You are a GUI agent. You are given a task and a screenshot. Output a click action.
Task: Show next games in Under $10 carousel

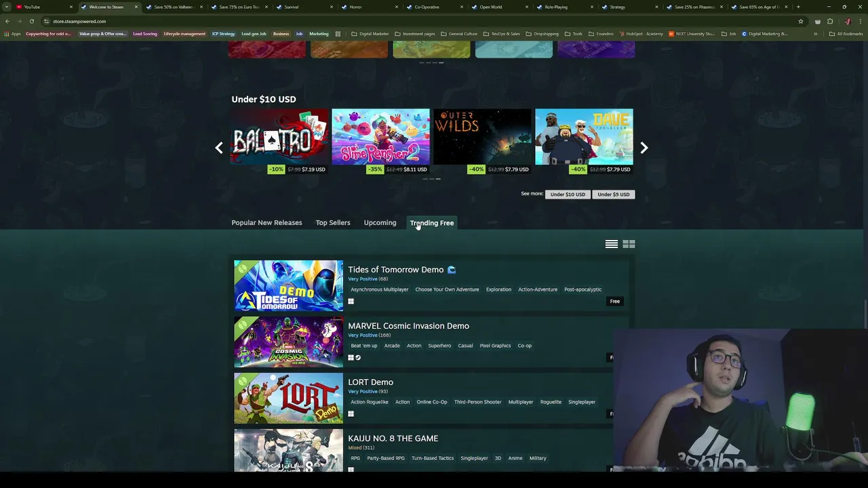pos(644,148)
